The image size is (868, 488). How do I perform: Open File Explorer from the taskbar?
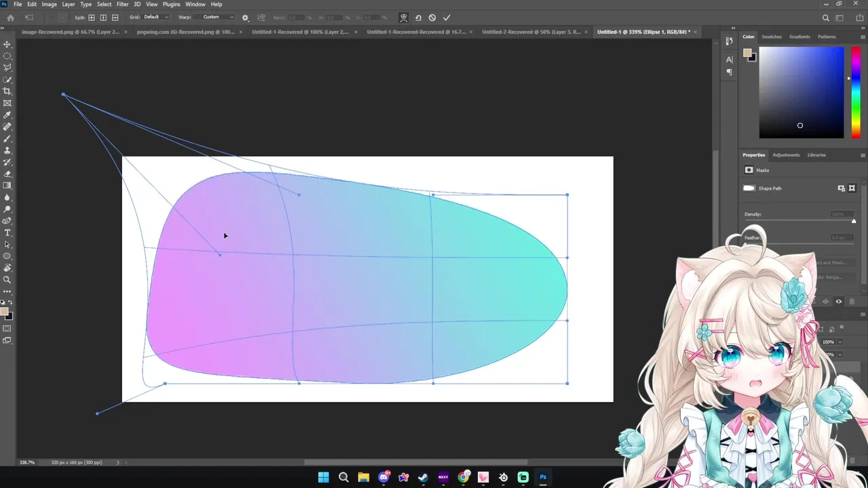coord(363,477)
